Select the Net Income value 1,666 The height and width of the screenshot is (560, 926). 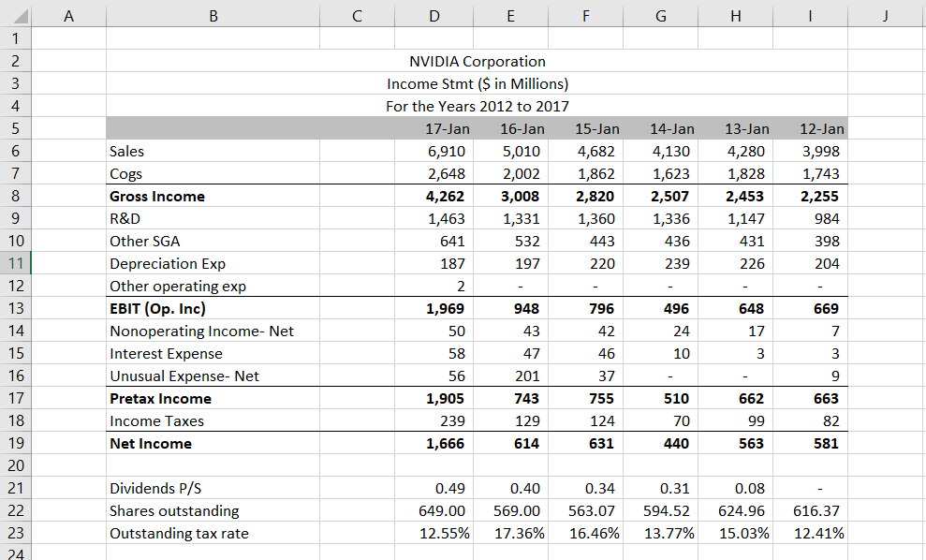tap(434, 443)
